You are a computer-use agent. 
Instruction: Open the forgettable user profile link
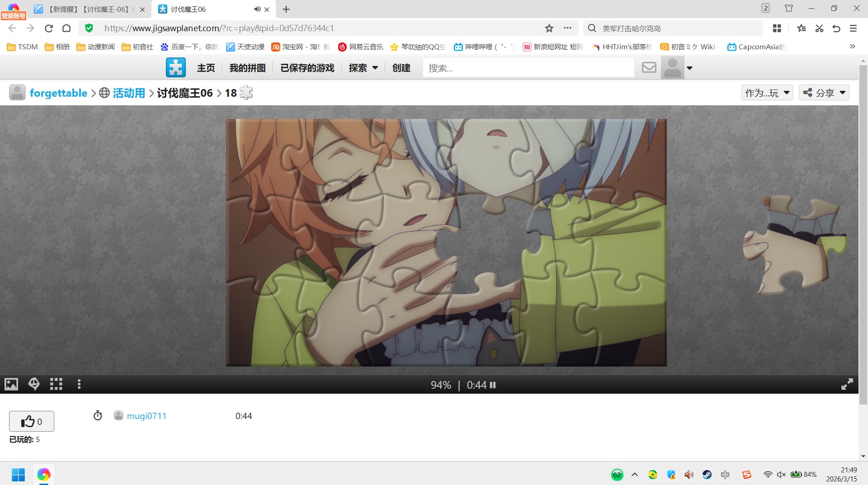coord(58,93)
